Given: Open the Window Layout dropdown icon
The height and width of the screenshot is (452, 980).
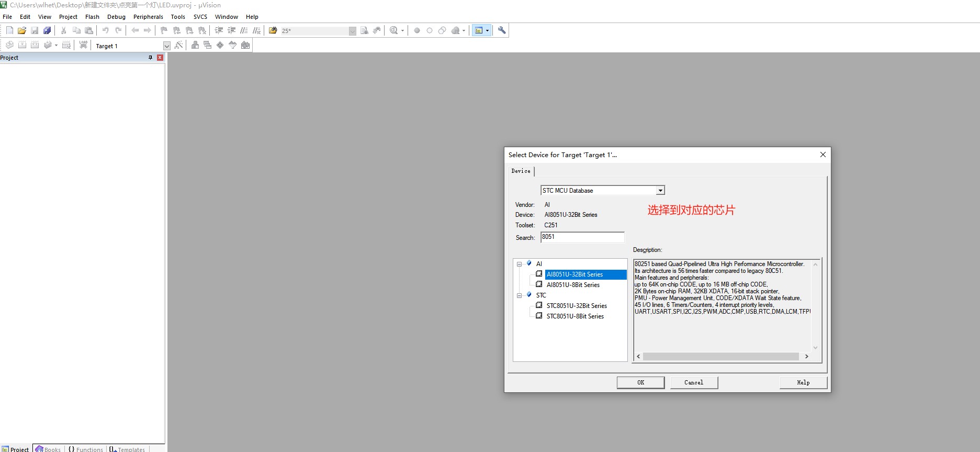Looking at the screenshot, I should point(481,30).
